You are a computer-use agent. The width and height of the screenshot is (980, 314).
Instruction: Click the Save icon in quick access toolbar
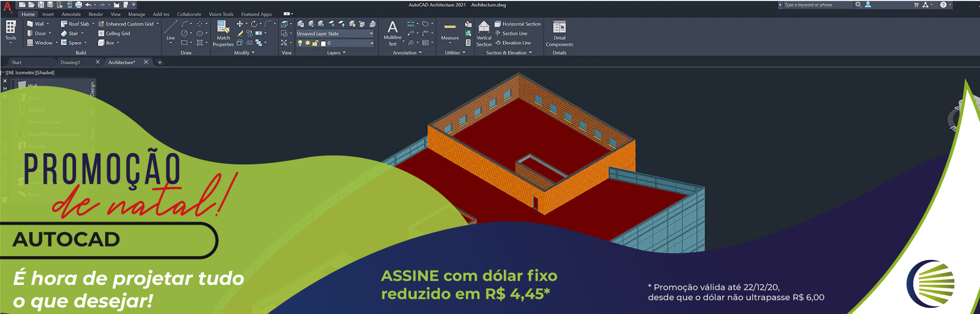click(41, 5)
